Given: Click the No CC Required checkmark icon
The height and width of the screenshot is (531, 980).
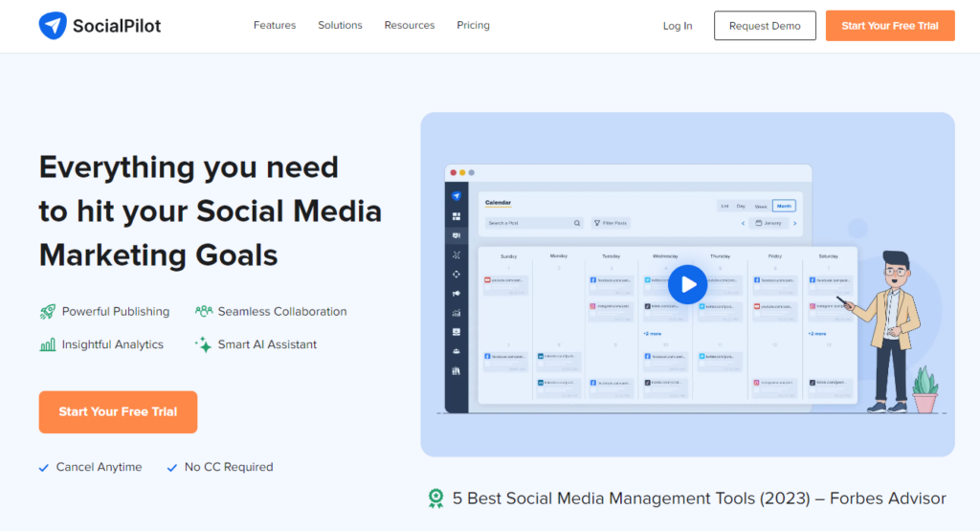Looking at the screenshot, I should [x=172, y=468].
